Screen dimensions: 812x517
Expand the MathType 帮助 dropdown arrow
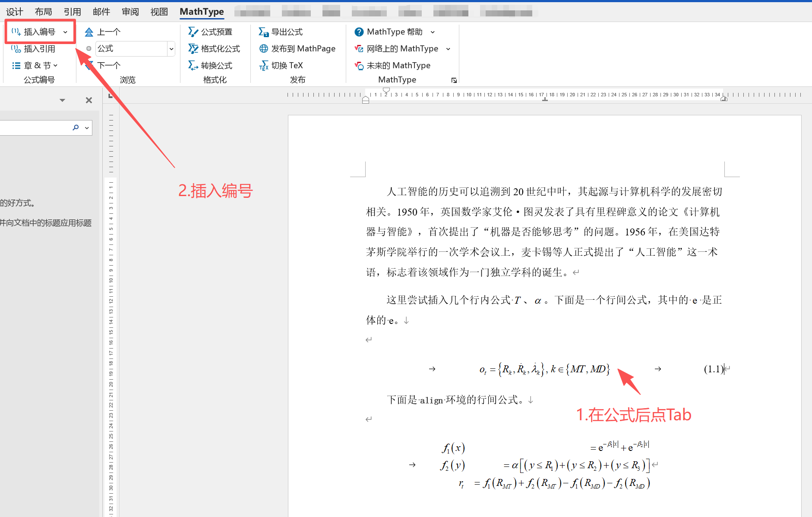point(433,32)
